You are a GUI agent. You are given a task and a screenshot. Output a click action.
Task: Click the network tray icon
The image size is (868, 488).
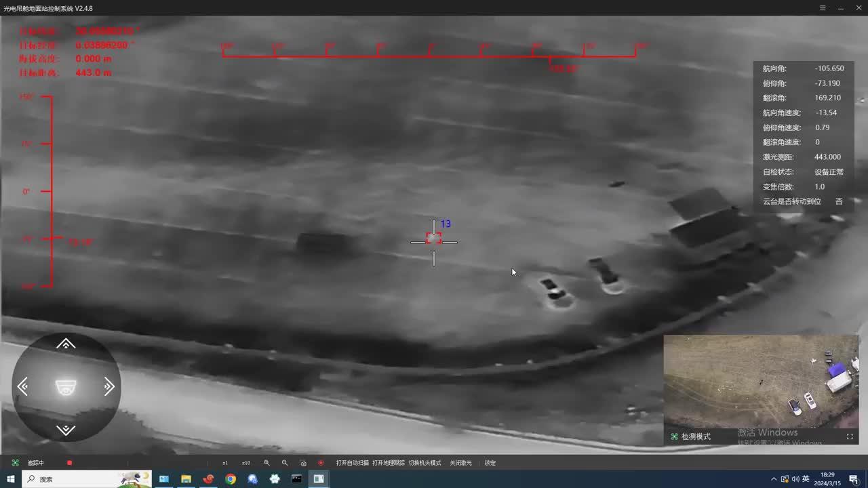[x=785, y=479]
